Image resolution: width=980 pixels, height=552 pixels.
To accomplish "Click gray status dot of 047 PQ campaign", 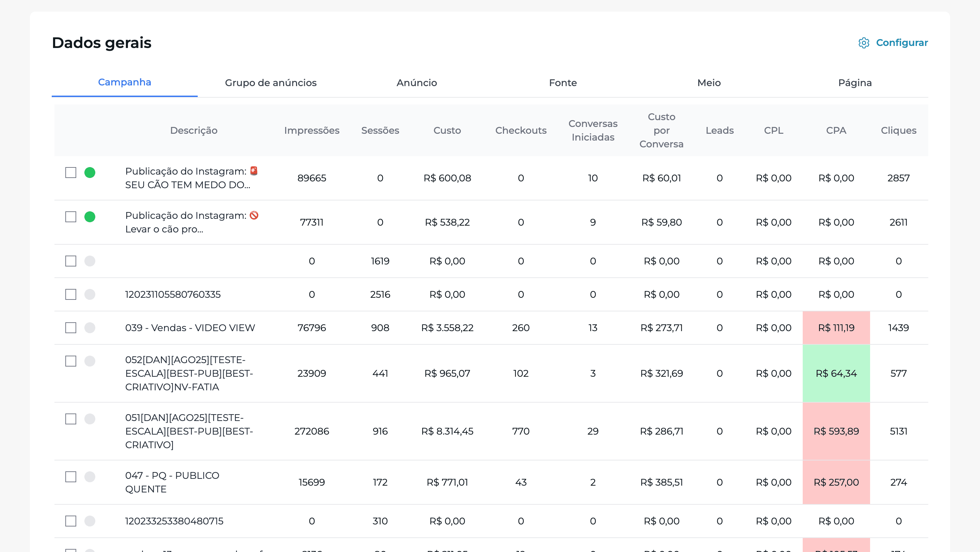I will [90, 477].
